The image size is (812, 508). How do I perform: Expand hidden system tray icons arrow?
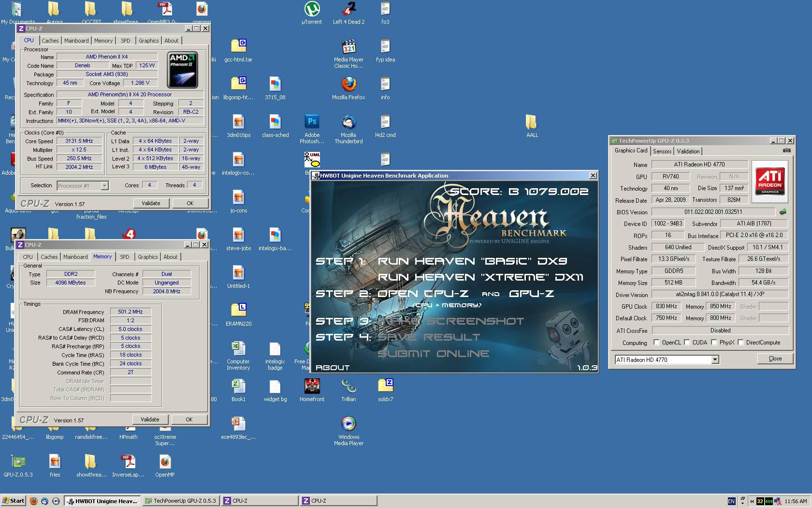click(x=752, y=501)
